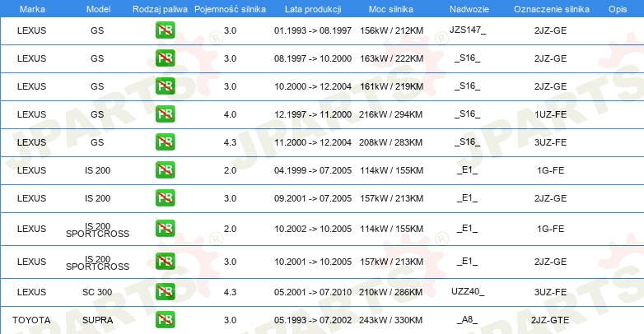Screen dimensions: 644x334
Task: Click the 216kW / 294KM power value
Action: click(391, 114)
